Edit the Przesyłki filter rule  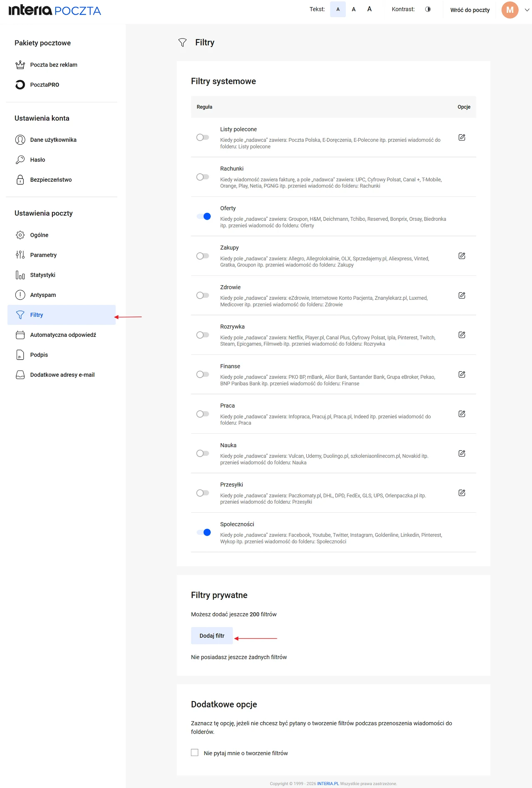[462, 493]
